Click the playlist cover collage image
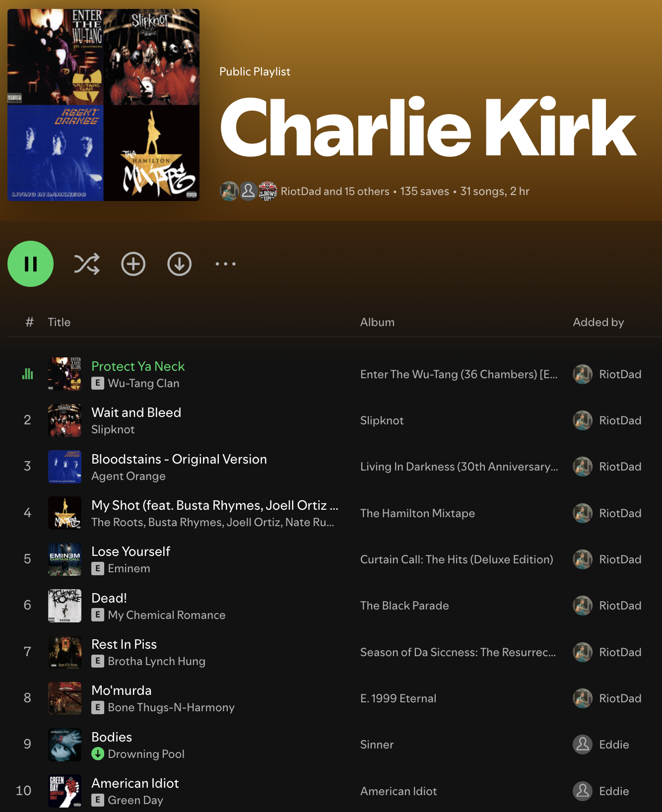The height and width of the screenshot is (812, 662). pos(103,105)
